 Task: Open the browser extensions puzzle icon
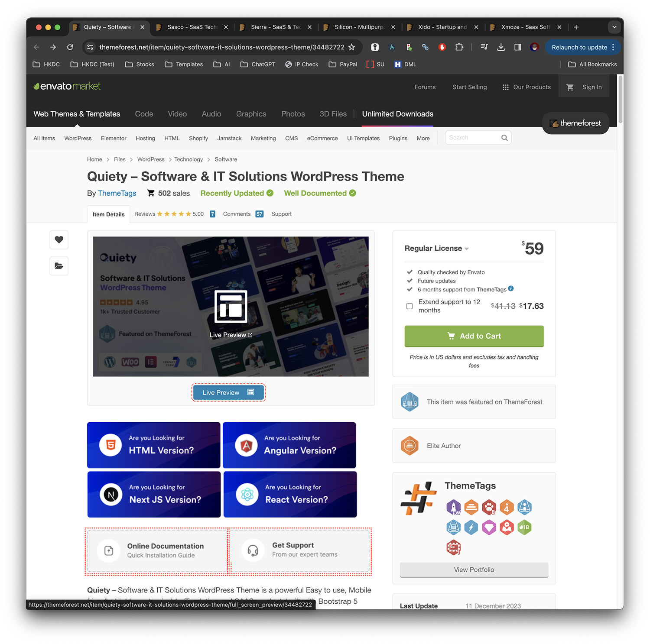point(459,47)
